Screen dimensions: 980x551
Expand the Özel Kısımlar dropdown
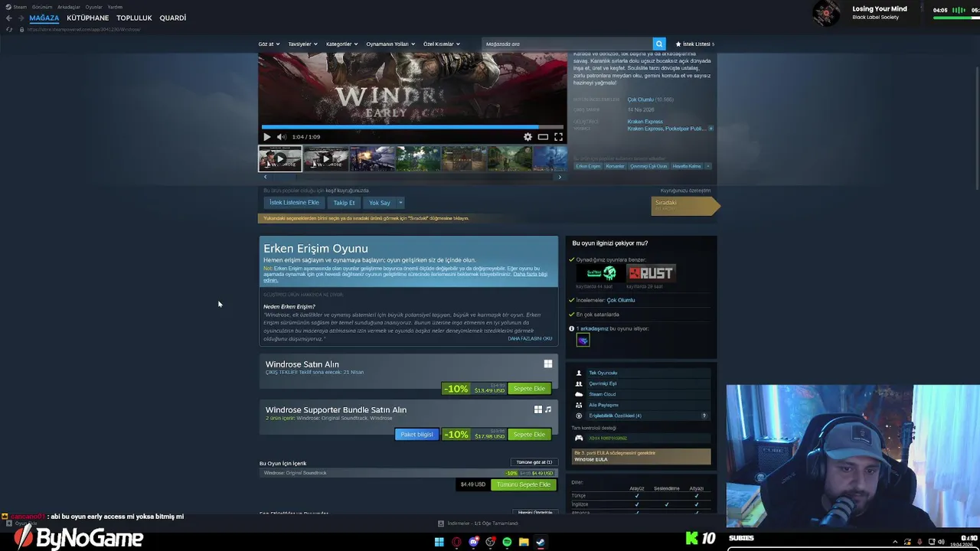[441, 44]
